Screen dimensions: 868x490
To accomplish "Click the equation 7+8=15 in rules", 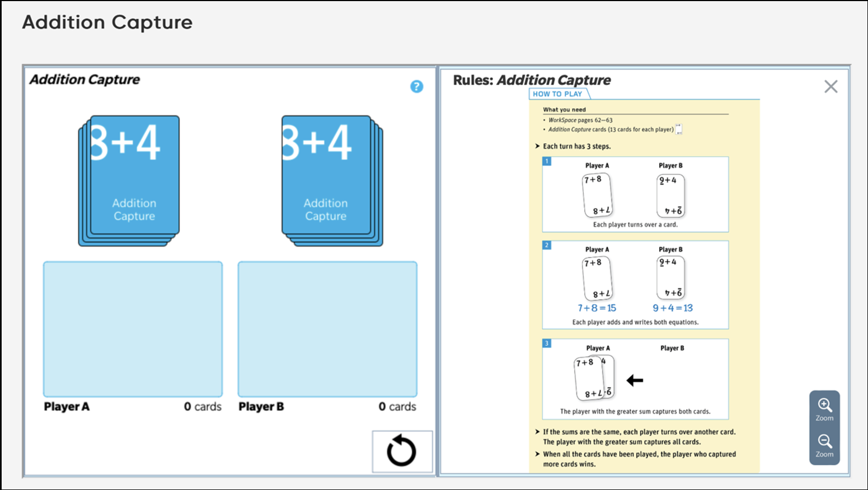I will click(597, 308).
